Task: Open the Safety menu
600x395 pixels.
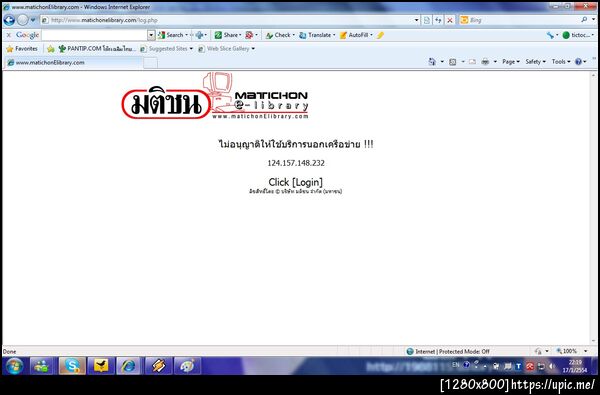Action: [535, 62]
